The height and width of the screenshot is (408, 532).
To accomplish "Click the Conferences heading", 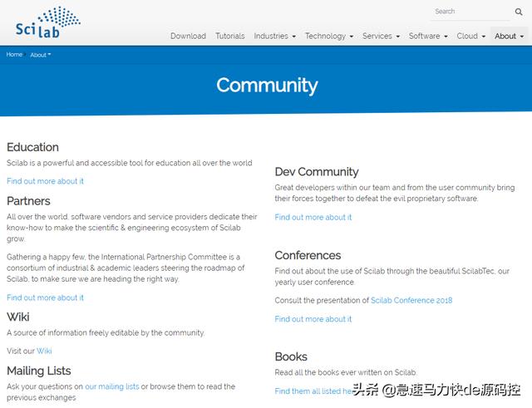I will (x=308, y=255).
